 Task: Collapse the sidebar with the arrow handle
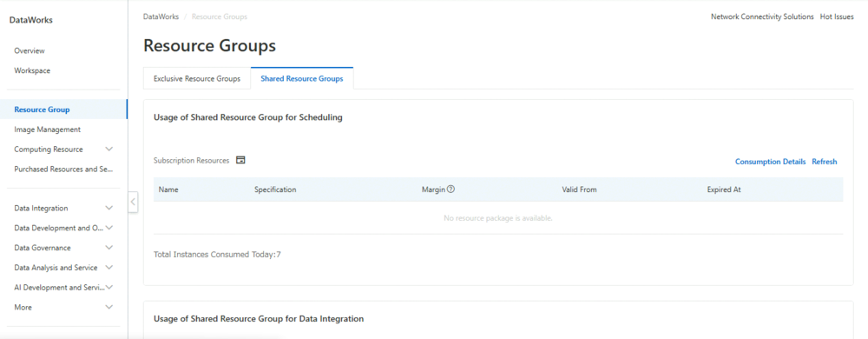[133, 203]
